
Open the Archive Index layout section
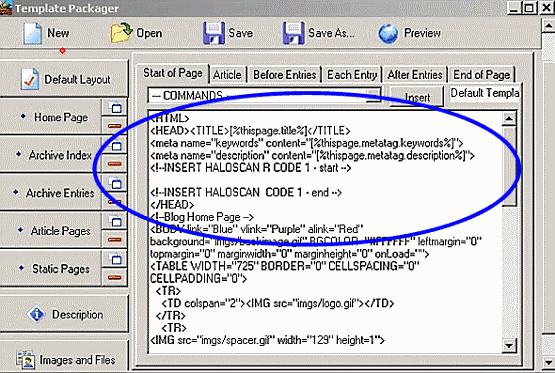click(x=51, y=155)
